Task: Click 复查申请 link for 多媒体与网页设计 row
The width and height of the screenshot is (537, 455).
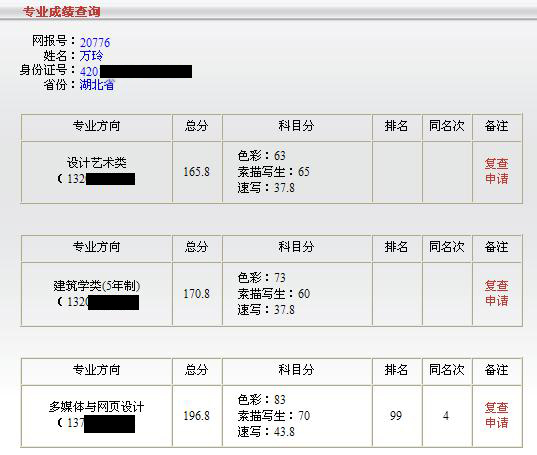Action: [497, 415]
